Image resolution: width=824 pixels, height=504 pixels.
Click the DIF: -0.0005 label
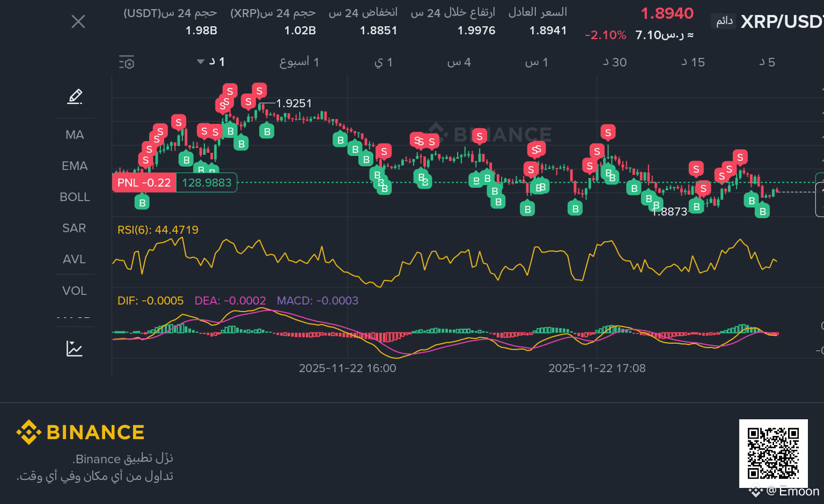click(x=150, y=301)
